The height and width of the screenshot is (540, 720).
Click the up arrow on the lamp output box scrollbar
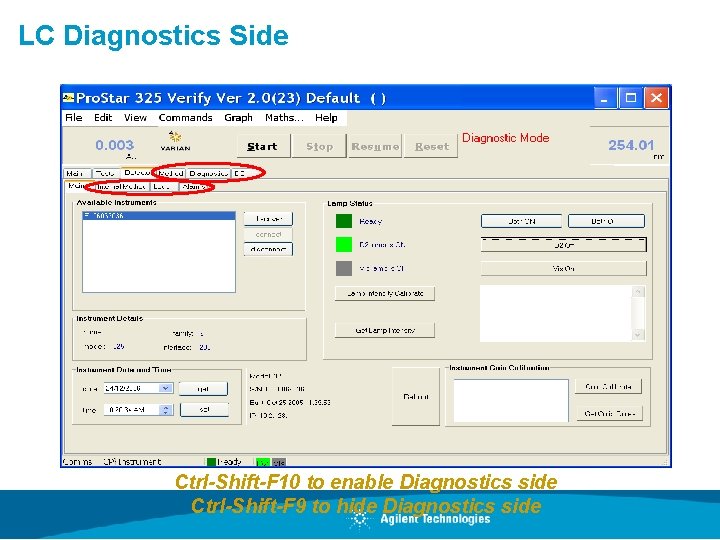(x=638, y=292)
